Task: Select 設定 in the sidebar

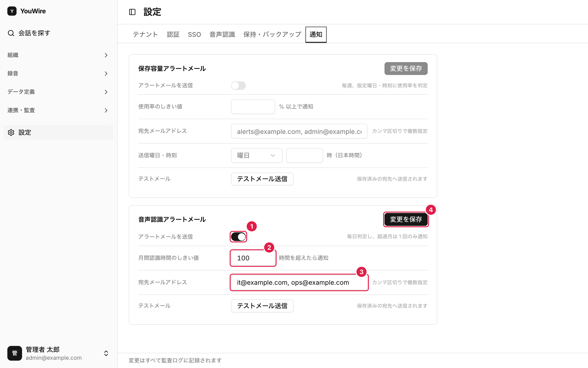Action: pos(58,132)
